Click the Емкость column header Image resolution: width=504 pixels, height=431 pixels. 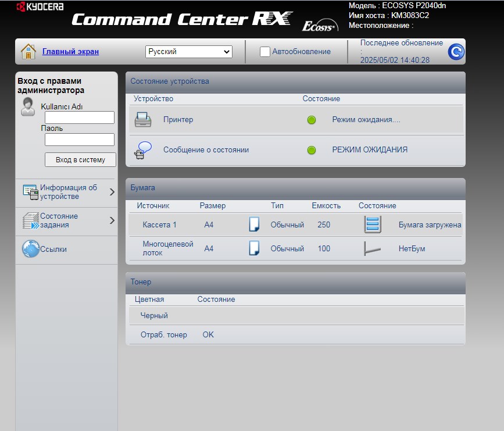coord(326,206)
